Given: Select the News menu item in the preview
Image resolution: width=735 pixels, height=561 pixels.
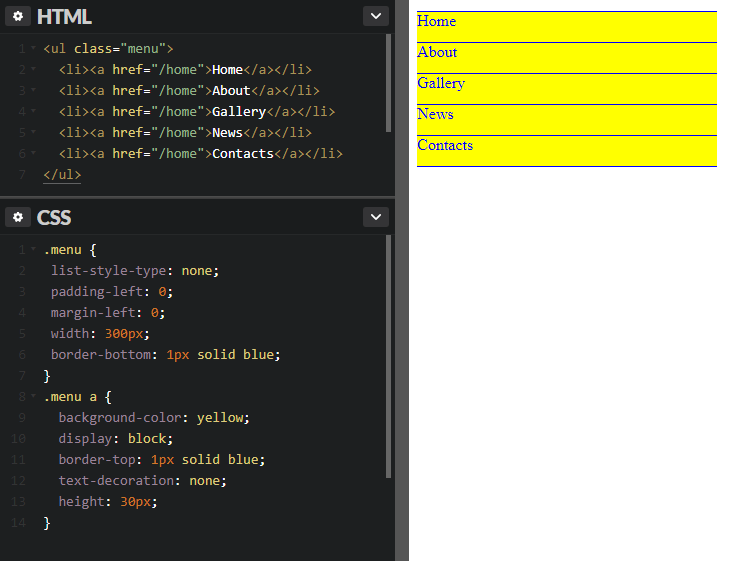Looking at the screenshot, I should coord(436,115).
